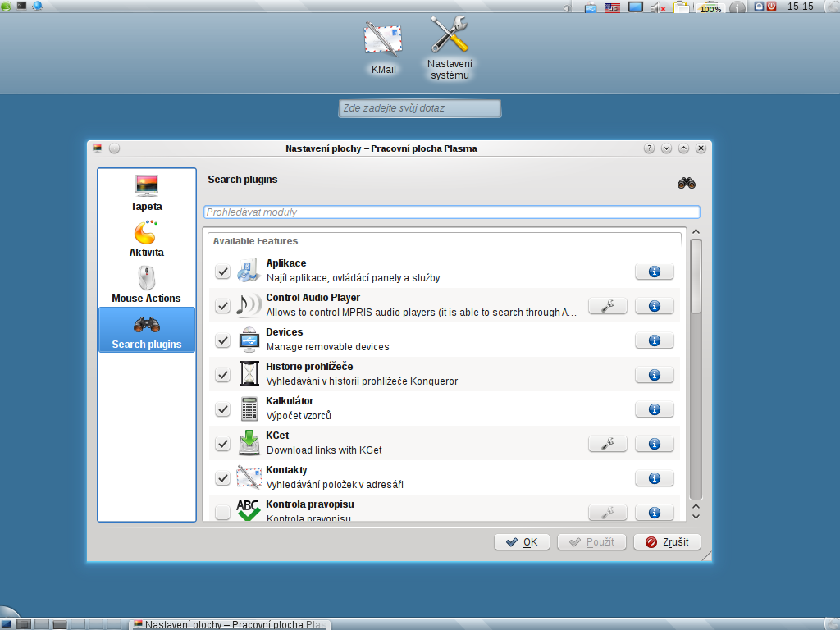Show info for the Devices plugin
Screen dimensions: 840x630
654,340
